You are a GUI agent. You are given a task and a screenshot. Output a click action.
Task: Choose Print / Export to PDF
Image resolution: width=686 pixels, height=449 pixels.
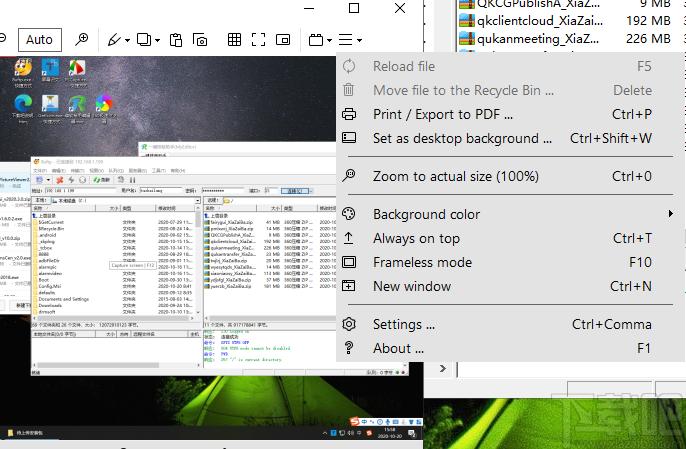click(x=510, y=114)
